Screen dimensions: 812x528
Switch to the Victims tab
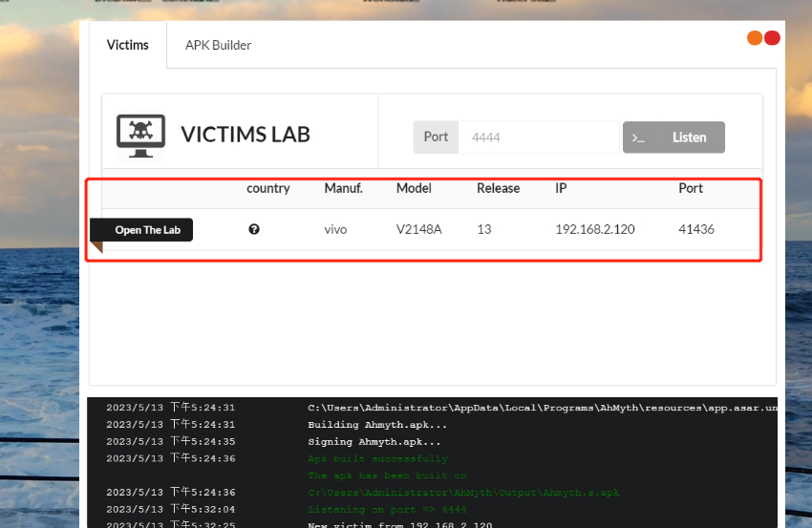point(127,45)
